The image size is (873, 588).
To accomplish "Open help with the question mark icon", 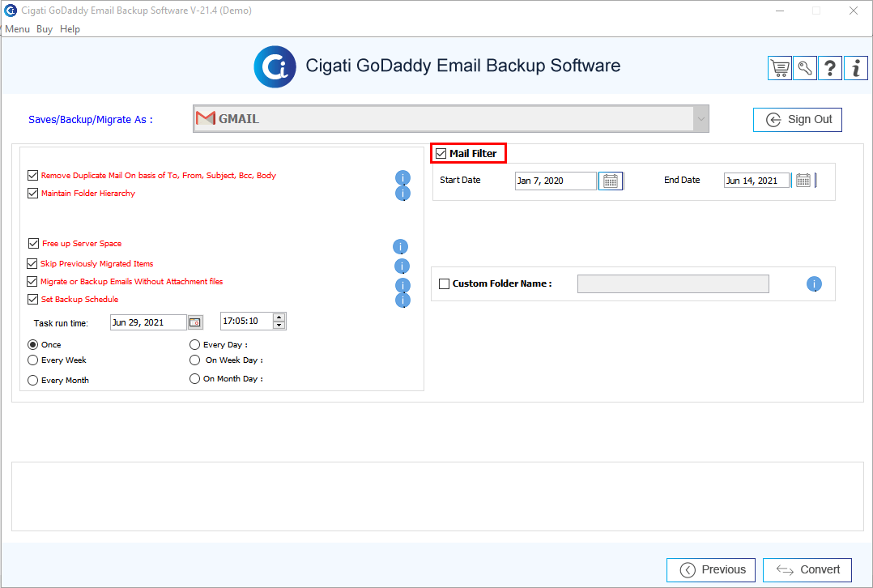I will click(x=829, y=69).
